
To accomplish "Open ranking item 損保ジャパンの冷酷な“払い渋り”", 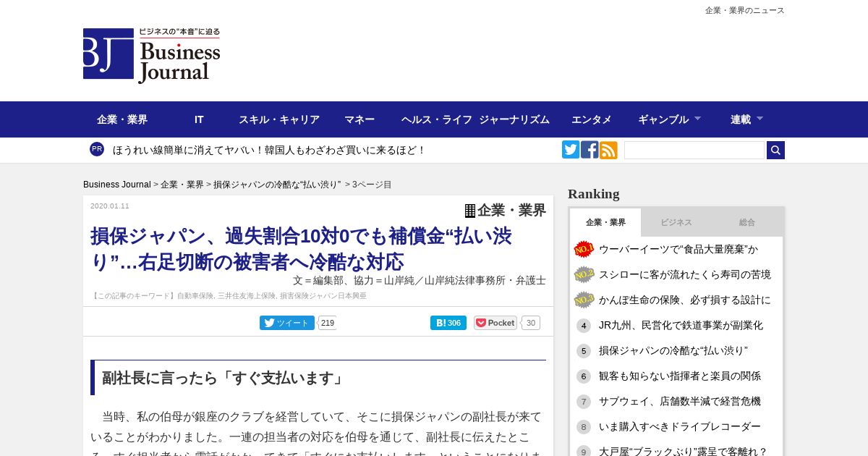I will tap(673, 351).
